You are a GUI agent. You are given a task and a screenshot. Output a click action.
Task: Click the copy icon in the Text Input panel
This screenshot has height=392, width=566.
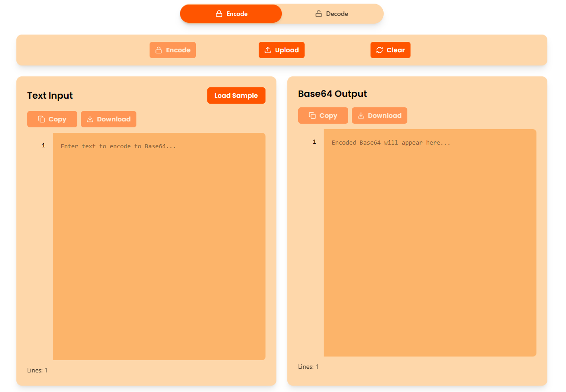tap(42, 119)
